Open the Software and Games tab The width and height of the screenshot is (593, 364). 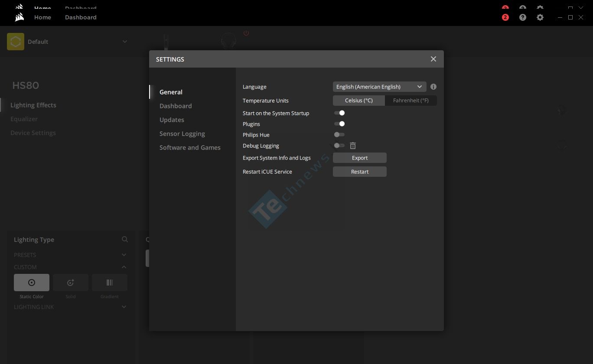[x=190, y=147]
